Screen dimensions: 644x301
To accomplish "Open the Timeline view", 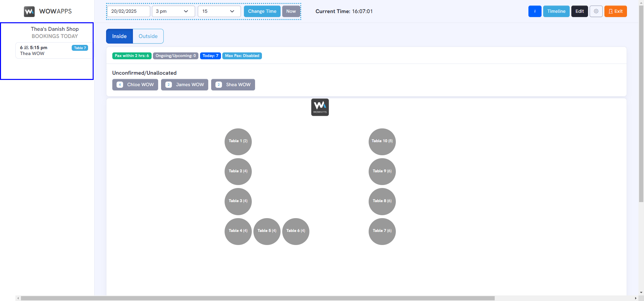I will 556,11.
